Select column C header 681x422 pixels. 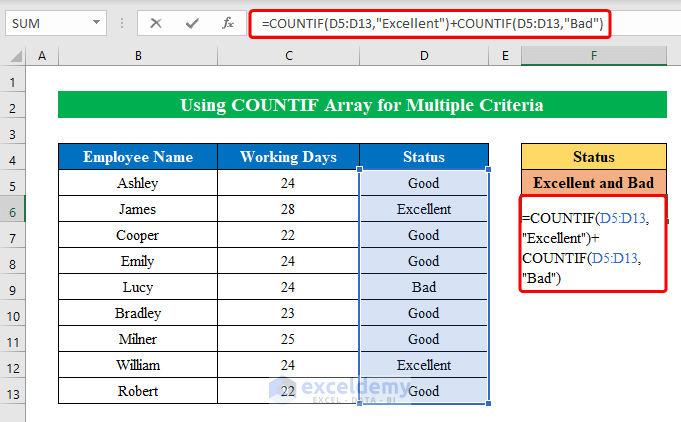(289, 56)
